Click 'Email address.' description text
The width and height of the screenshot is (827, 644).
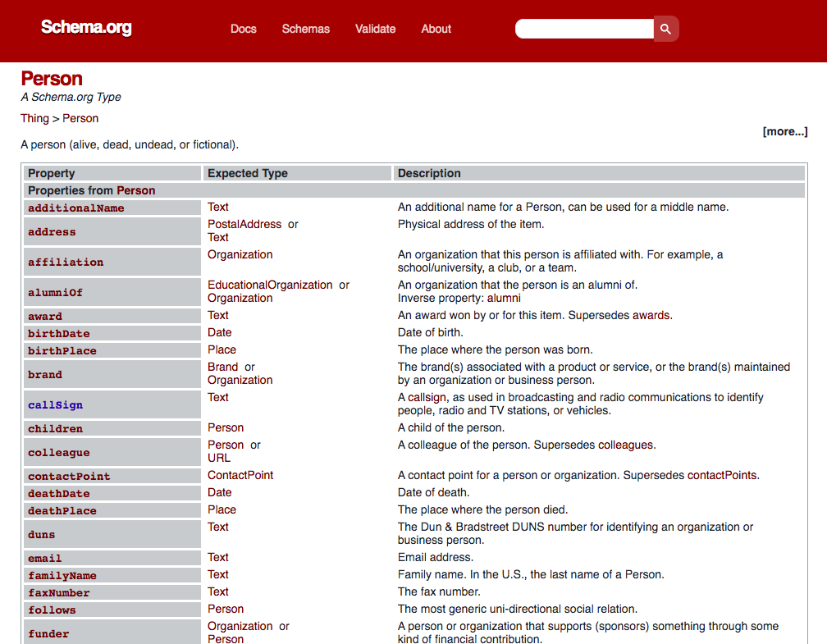(x=436, y=557)
